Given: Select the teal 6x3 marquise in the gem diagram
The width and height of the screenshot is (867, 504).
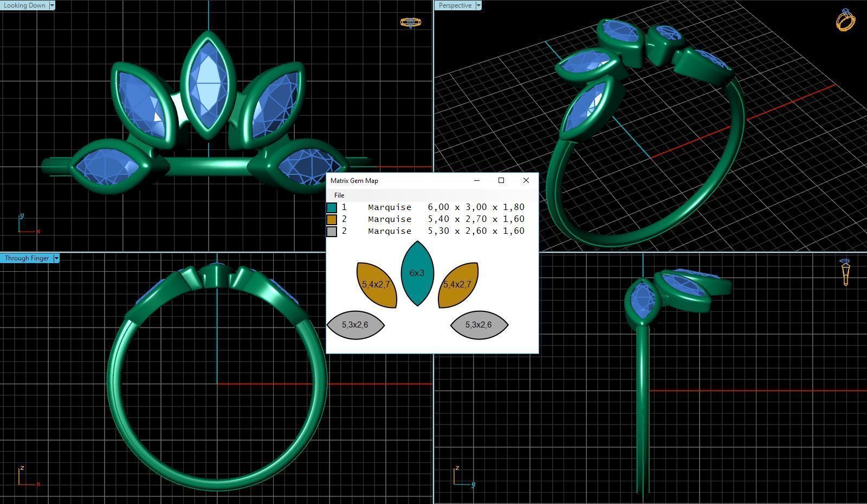Looking at the screenshot, I should pyautogui.click(x=416, y=274).
